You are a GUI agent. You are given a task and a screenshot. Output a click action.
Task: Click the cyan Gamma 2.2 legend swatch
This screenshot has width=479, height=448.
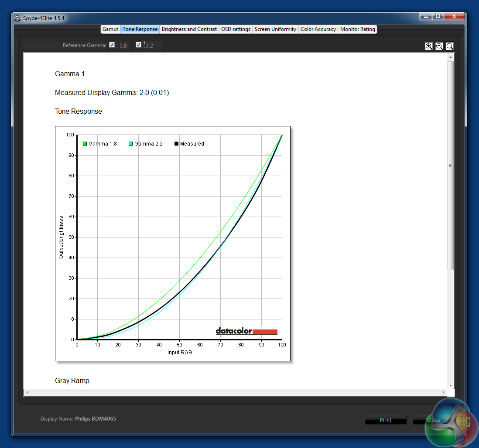(x=130, y=143)
